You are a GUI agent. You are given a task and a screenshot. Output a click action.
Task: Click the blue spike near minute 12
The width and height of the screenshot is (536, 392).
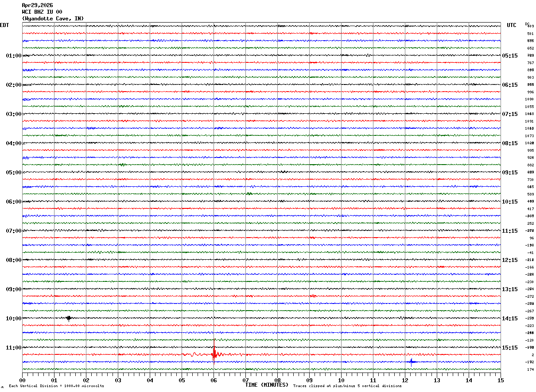point(411,362)
